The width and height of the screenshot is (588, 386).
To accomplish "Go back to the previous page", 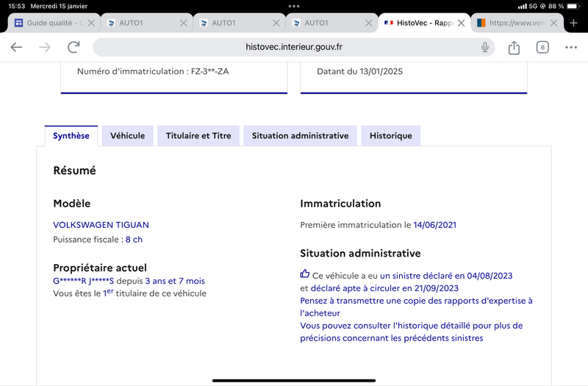I will pyautogui.click(x=16, y=47).
